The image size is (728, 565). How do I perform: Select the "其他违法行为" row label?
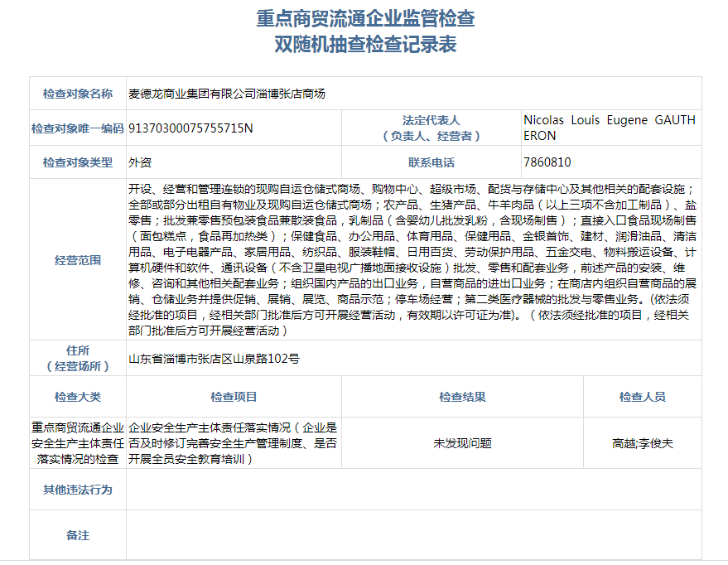78,490
